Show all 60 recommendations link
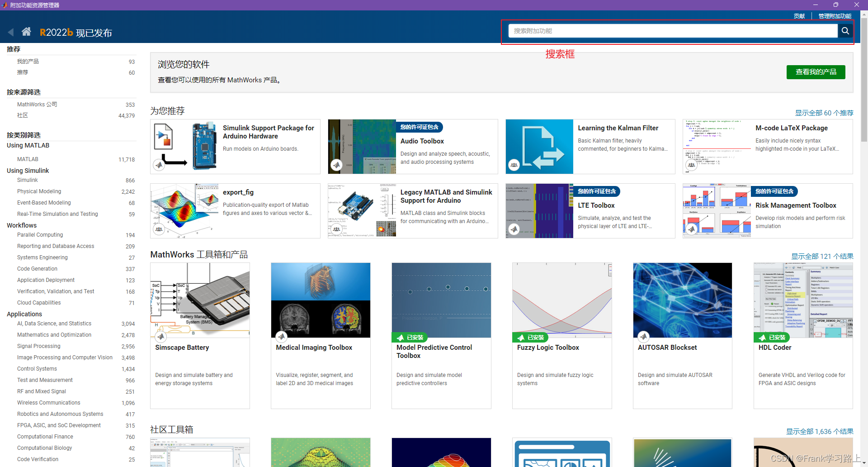Viewport: 868px width, 467px height. pyautogui.click(x=824, y=113)
